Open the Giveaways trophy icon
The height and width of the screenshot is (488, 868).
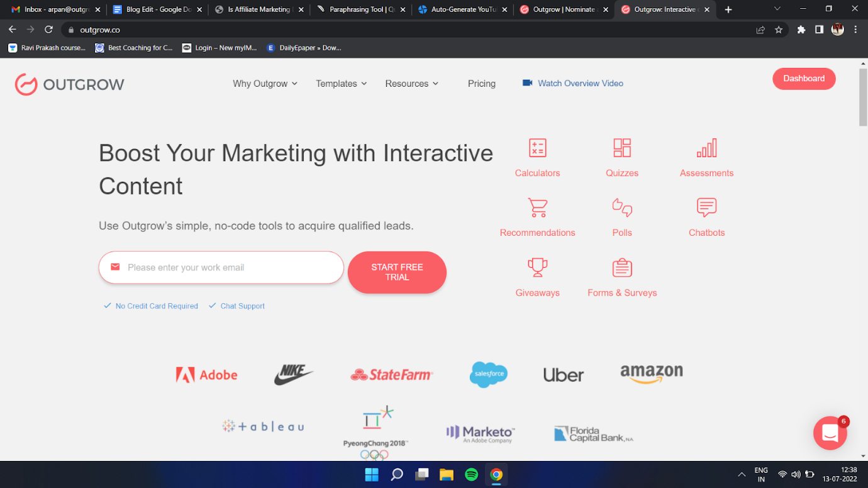537,267
